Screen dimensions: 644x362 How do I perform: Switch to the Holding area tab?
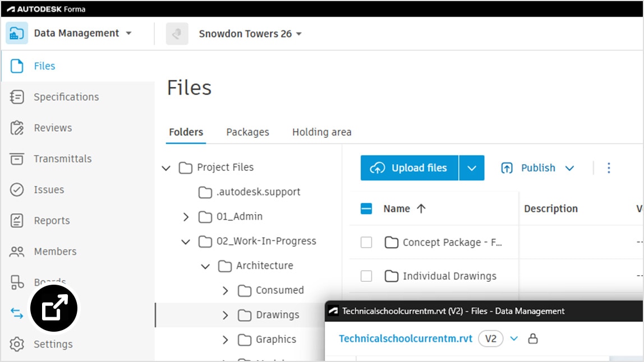point(322,132)
